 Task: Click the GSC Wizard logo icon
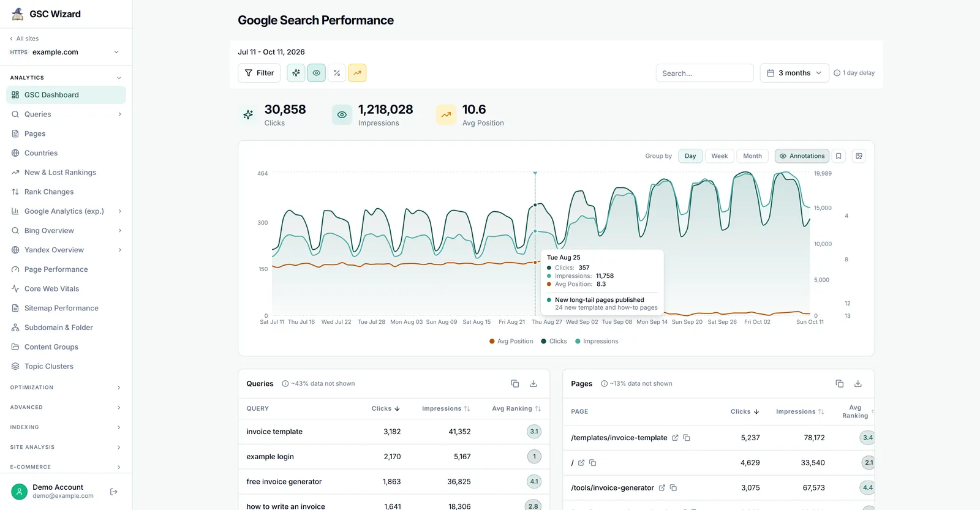18,13
